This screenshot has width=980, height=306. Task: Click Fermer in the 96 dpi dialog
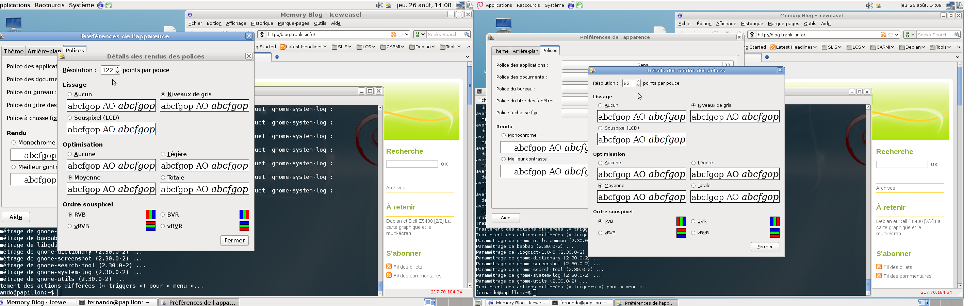point(765,247)
